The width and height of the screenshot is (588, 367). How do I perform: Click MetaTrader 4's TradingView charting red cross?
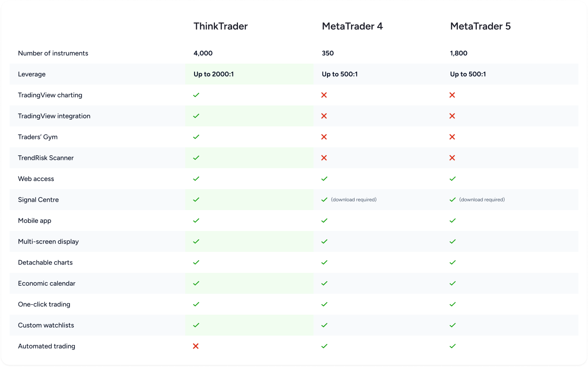point(324,95)
